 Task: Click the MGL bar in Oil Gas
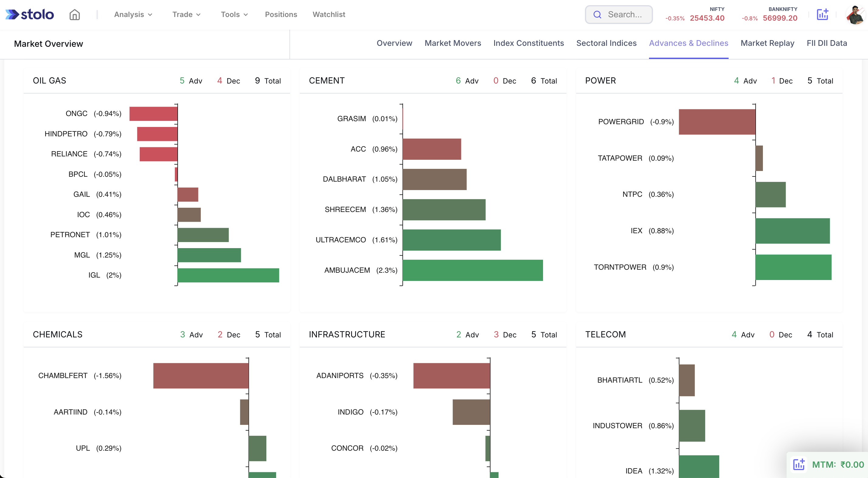[x=209, y=255]
